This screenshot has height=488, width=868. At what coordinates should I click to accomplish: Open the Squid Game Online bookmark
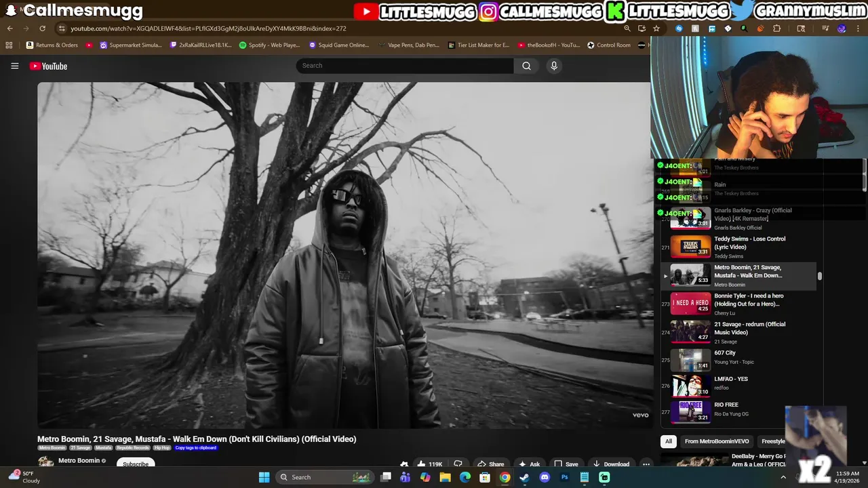click(339, 45)
